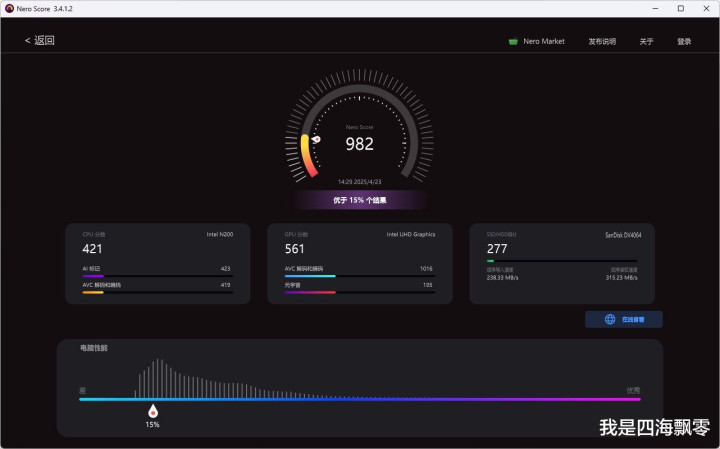720x449 pixels.
Task: Open the 关于 about menu item
Action: (x=646, y=41)
